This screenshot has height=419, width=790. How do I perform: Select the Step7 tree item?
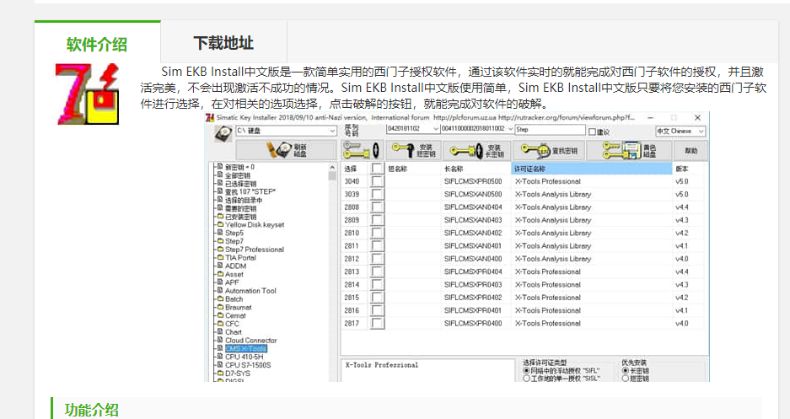pos(234,241)
